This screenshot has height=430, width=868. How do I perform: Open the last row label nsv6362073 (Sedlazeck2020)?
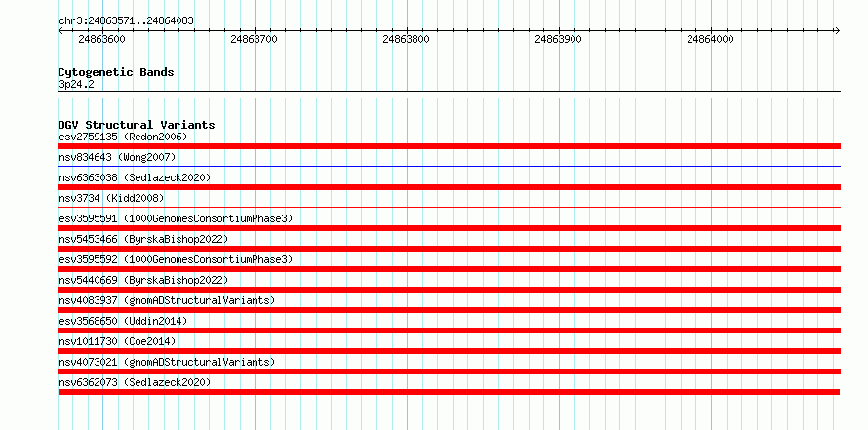(x=135, y=382)
